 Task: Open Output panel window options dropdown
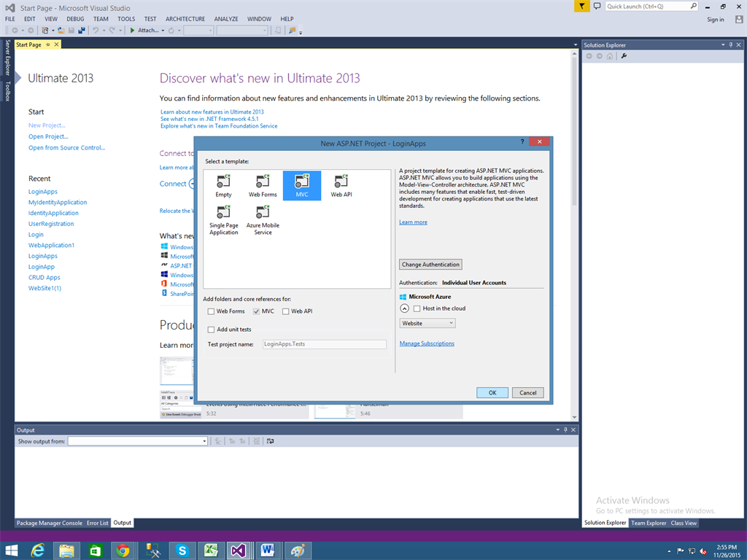pyautogui.click(x=558, y=429)
